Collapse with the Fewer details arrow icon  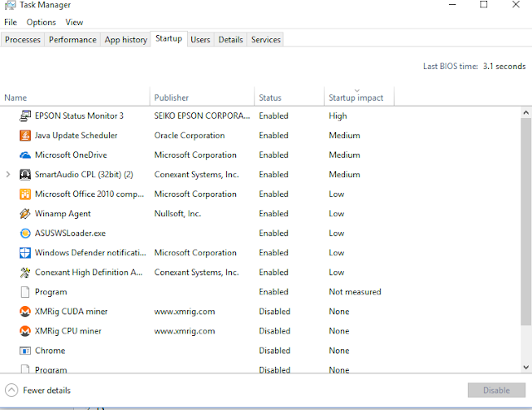pos(12,390)
